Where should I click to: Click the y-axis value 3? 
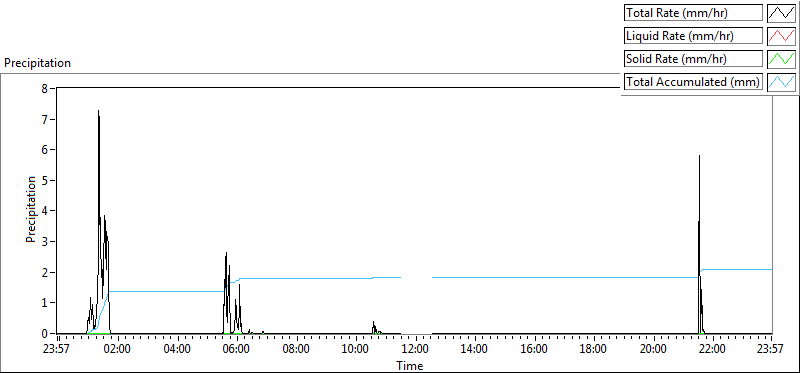coord(44,241)
